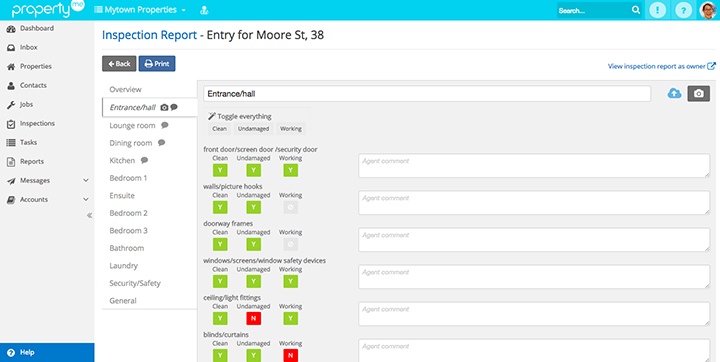720x362 pixels.
Task: Click external link icon beside owner view
Action: 711,66
